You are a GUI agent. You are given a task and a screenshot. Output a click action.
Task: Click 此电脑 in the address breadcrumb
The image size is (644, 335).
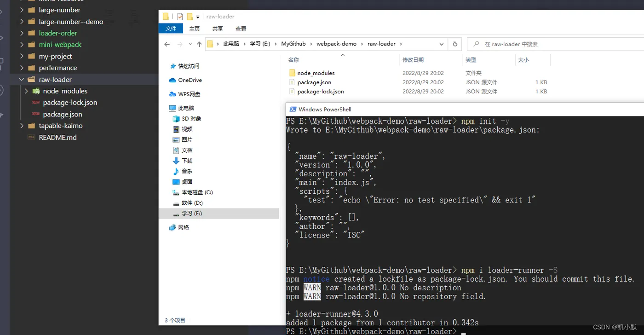pos(231,44)
